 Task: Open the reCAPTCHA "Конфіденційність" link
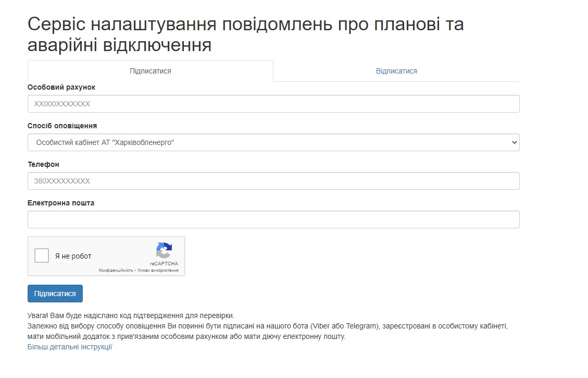(116, 271)
